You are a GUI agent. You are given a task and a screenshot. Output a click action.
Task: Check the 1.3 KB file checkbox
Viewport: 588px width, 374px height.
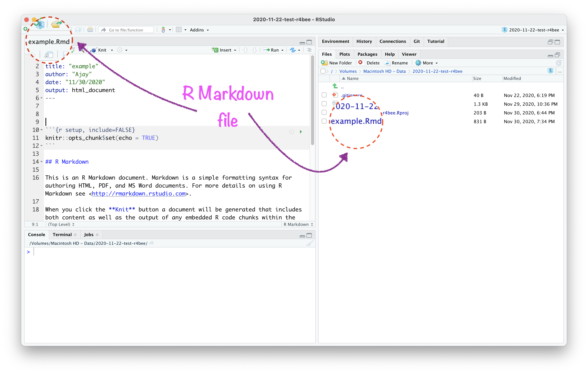click(324, 104)
